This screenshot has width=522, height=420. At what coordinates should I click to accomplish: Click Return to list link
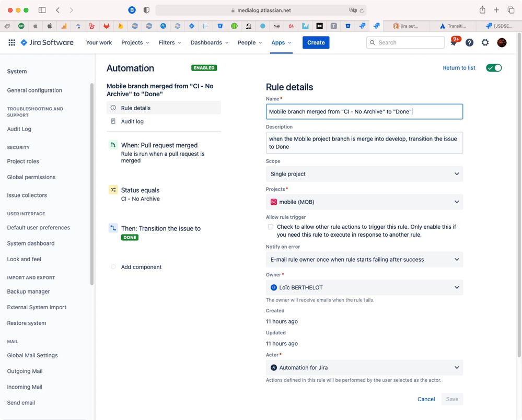point(459,68)
